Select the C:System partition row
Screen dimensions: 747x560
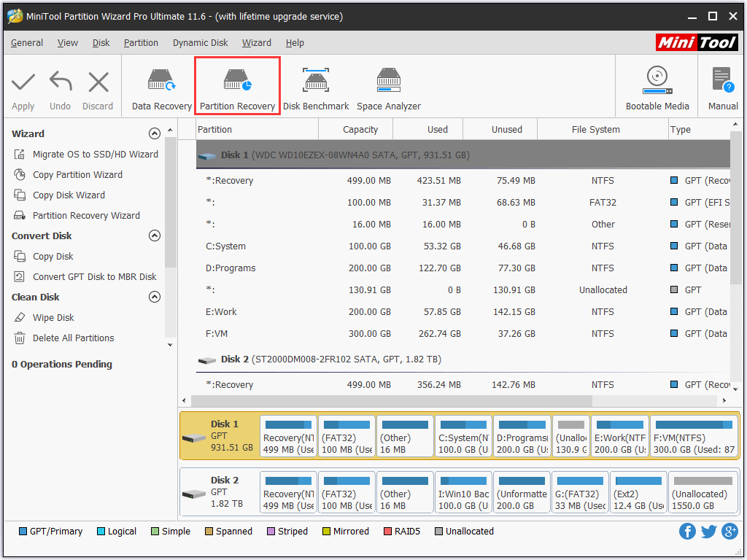pyautogui.click(x=463, y=246)
